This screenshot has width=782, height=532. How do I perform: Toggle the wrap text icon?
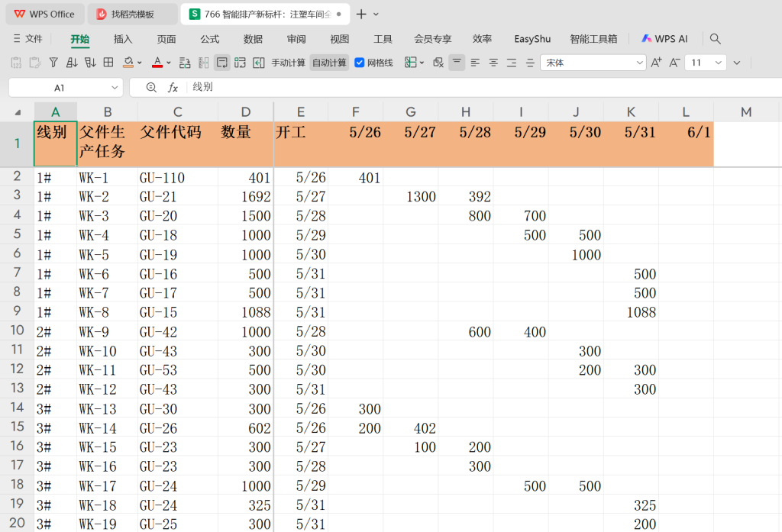[x=222, y=63]
